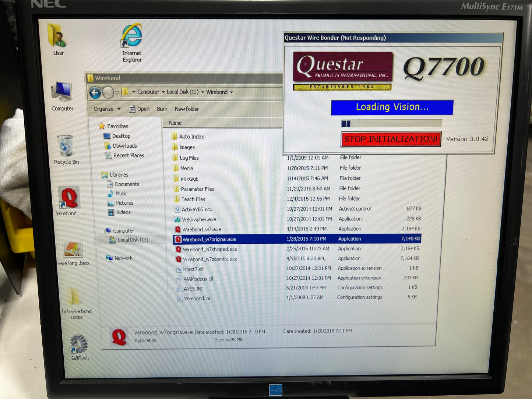Open the recent pages dropdown beside the Forward button
Image resolution: width=532 pixels, height=399 pixels.
(116, 93)
